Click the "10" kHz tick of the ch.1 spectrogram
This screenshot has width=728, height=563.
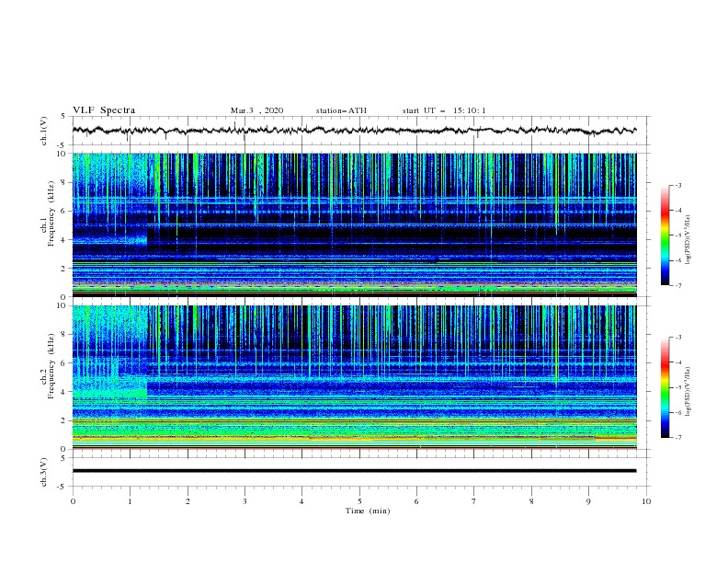63,154
